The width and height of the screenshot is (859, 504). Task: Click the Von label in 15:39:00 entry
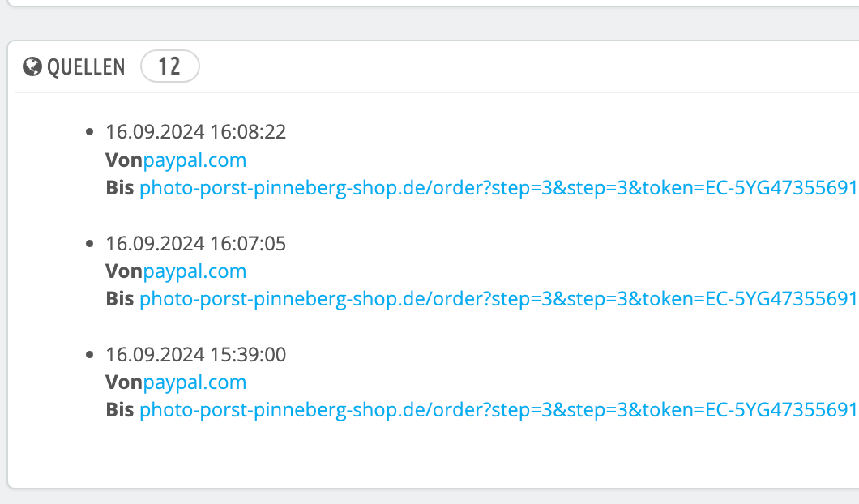point(123,382)
